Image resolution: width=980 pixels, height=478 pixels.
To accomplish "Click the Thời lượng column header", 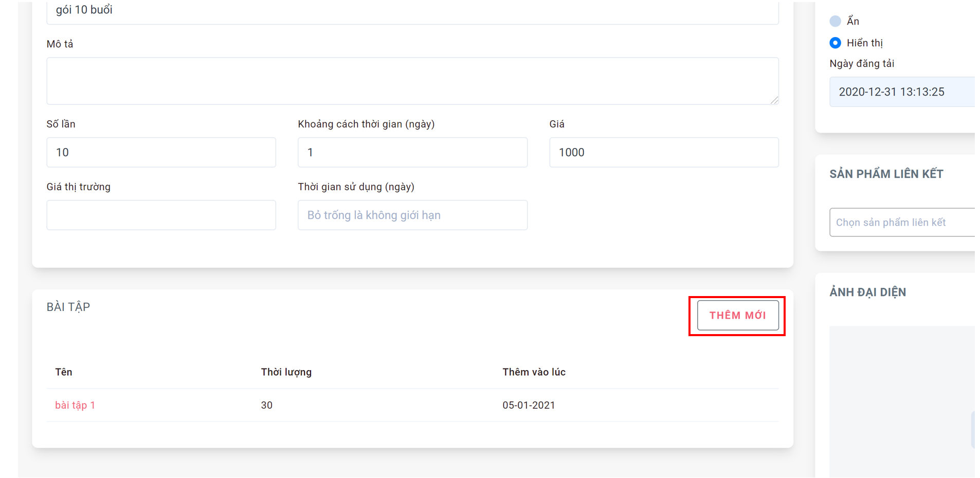I will tap(286, 372).
